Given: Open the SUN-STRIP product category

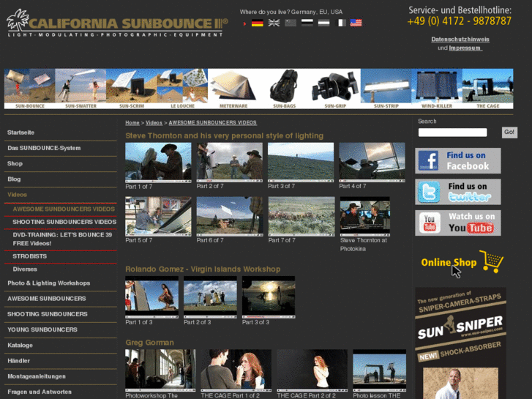Looking at the screenshot, I should click(386, 89).
